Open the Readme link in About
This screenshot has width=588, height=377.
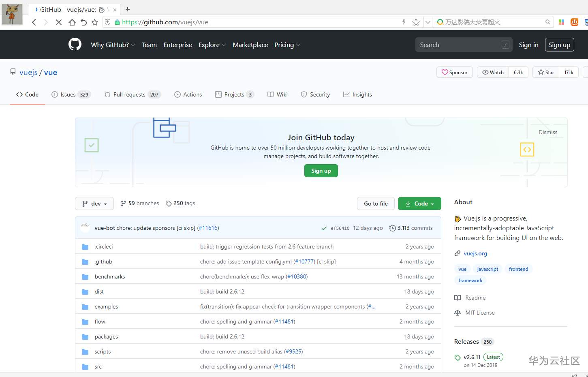(x=470, y=298)
